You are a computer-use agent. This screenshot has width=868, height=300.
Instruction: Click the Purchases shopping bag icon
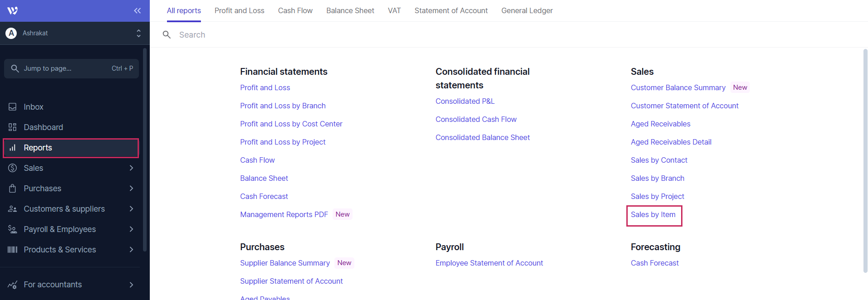click(13, 189)
